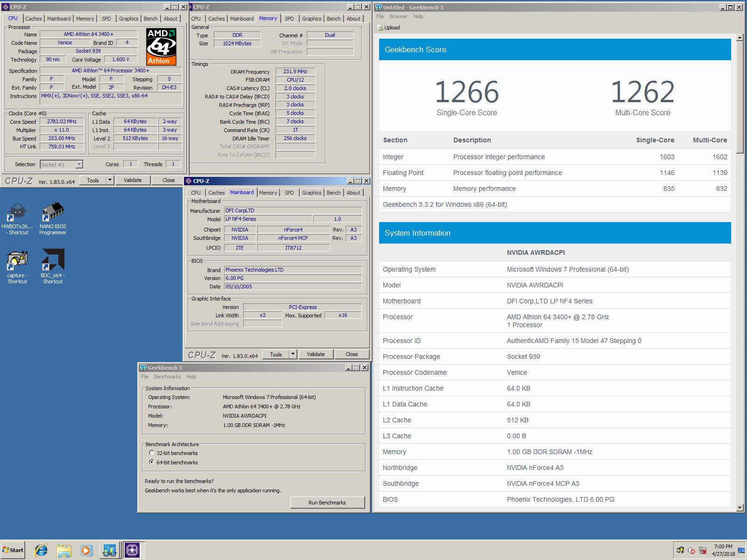Screen dimensions: 747x560
Task: Open the Tools dropdown arrow in the Mainboard window
Action: pyautogui.click(x=293, y=354)
